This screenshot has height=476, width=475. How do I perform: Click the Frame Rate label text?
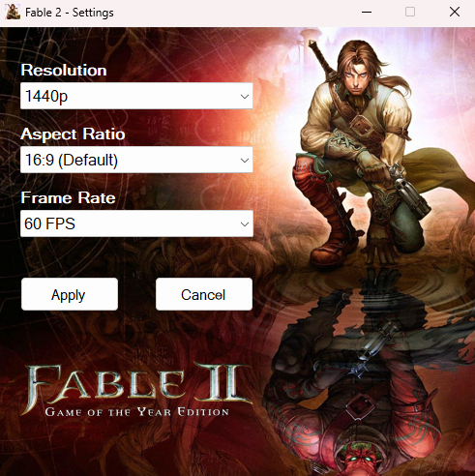68,197
